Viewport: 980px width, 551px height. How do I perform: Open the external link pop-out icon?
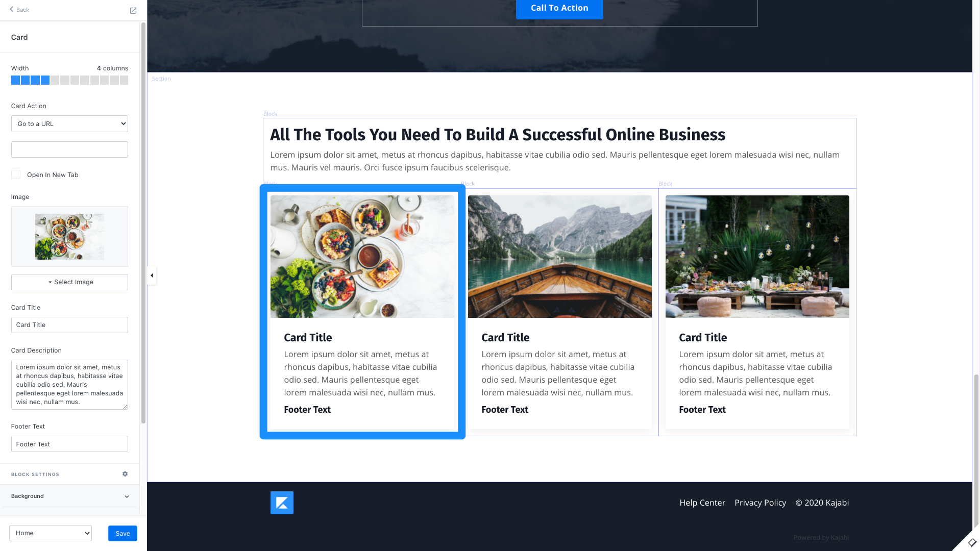pyautogui.click(x=133, y=11)
